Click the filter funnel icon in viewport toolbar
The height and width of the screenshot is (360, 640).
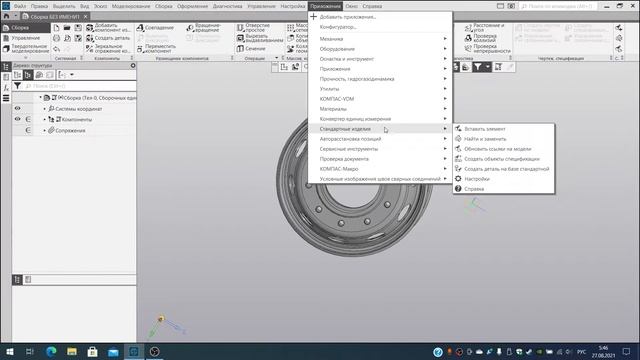[477, 67]
